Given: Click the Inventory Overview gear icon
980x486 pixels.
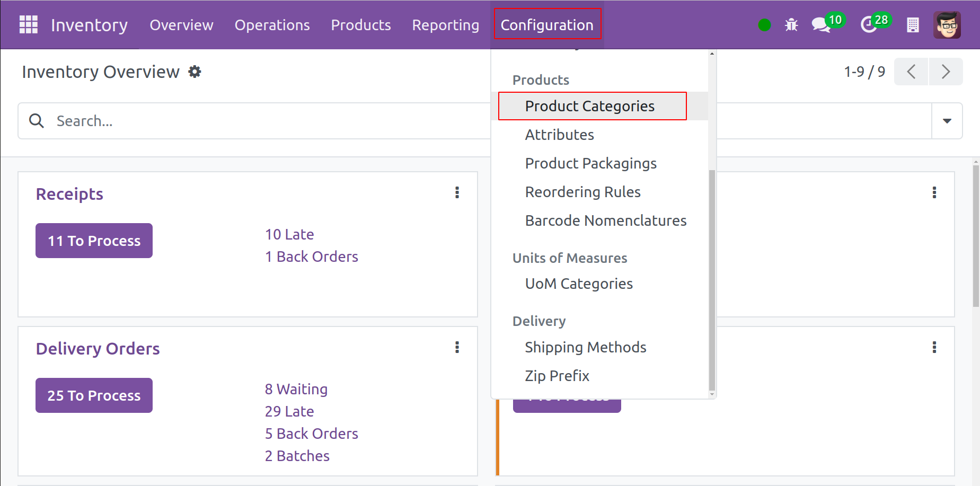Looking at the screenshot, I should click(x=195, y=72).
